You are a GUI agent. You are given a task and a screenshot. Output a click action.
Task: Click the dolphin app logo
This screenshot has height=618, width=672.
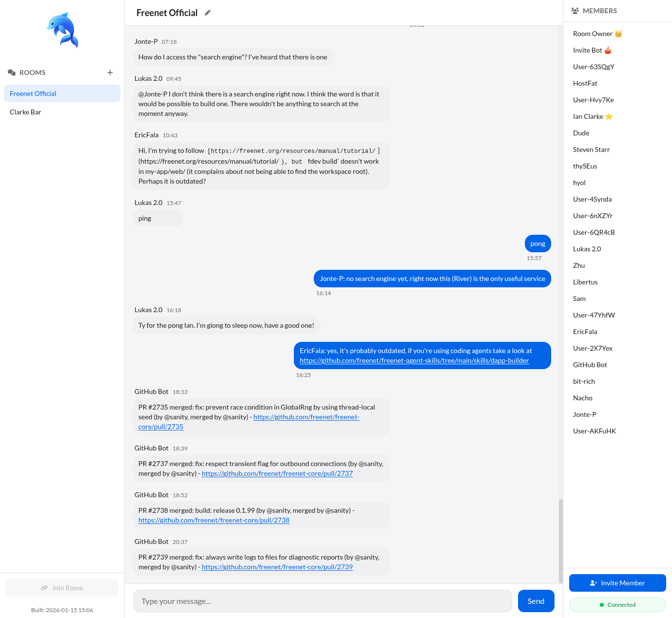coord(62,30)
